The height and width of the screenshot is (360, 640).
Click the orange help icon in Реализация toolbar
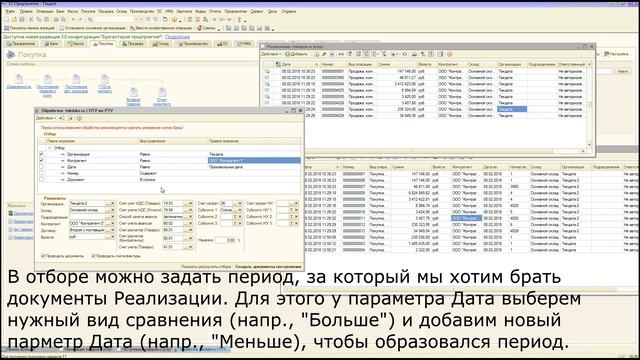click(x=450, y=54)
